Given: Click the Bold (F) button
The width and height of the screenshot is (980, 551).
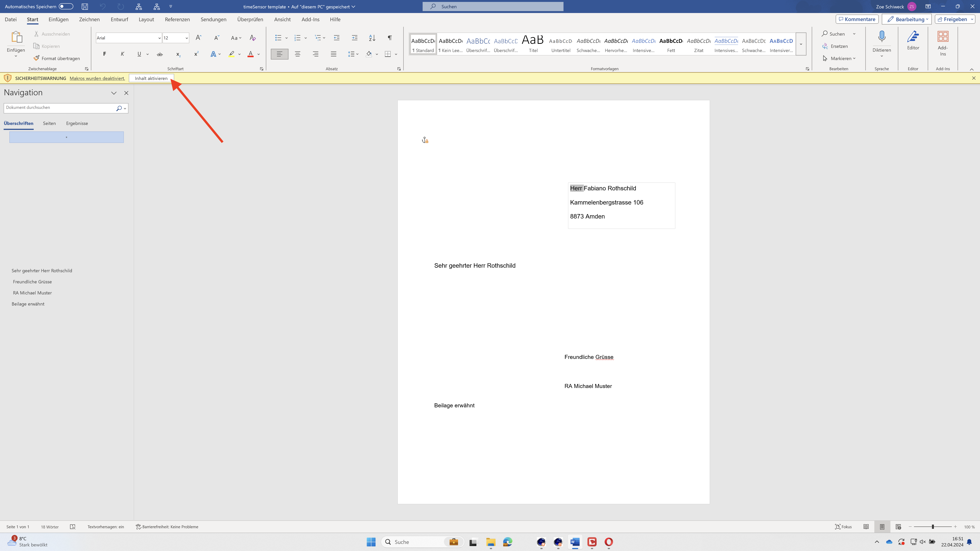Looking at the screenshot, I should (105, 54).
